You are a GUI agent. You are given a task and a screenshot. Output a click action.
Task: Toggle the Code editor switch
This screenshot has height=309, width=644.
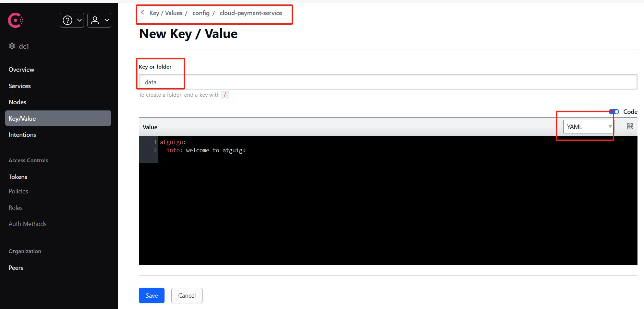tap(614, 112)
